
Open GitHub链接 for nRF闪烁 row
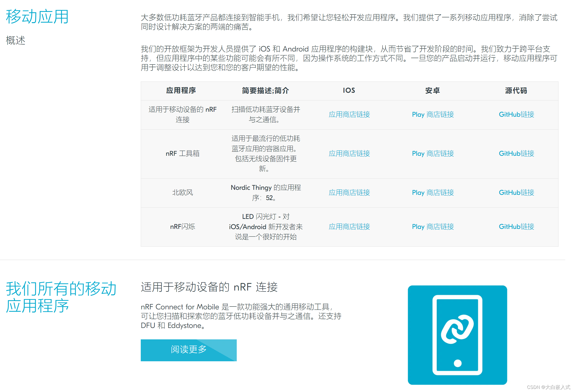click(x=516, y=226)
